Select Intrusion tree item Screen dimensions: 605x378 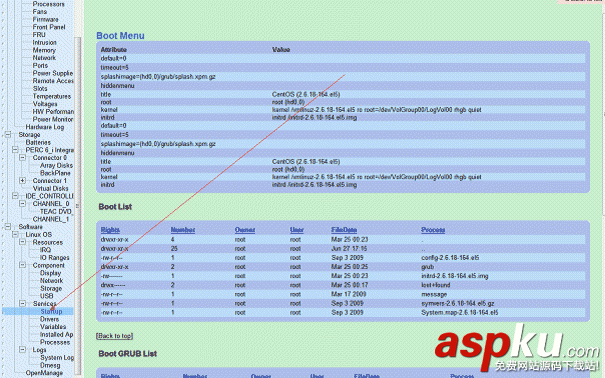(44, 42)
